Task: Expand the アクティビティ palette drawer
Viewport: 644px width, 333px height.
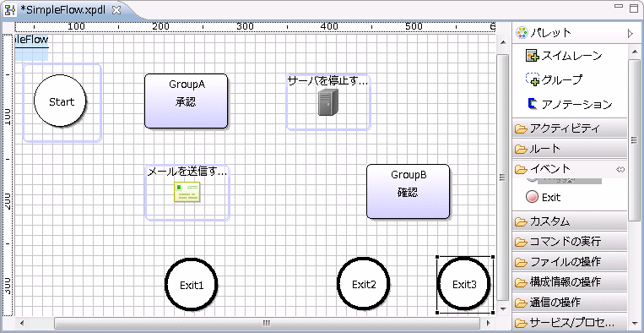Action: click(570, 128)
